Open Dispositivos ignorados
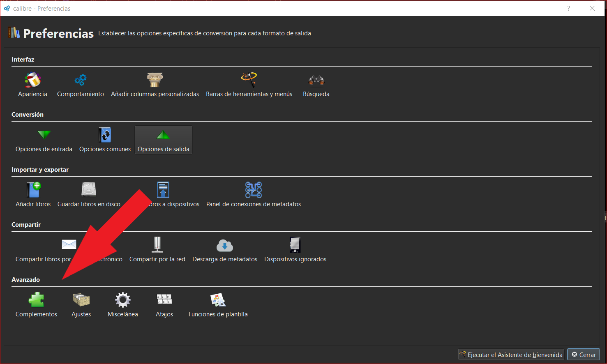Viewport: 607px width, 364px height. [295, 250]
